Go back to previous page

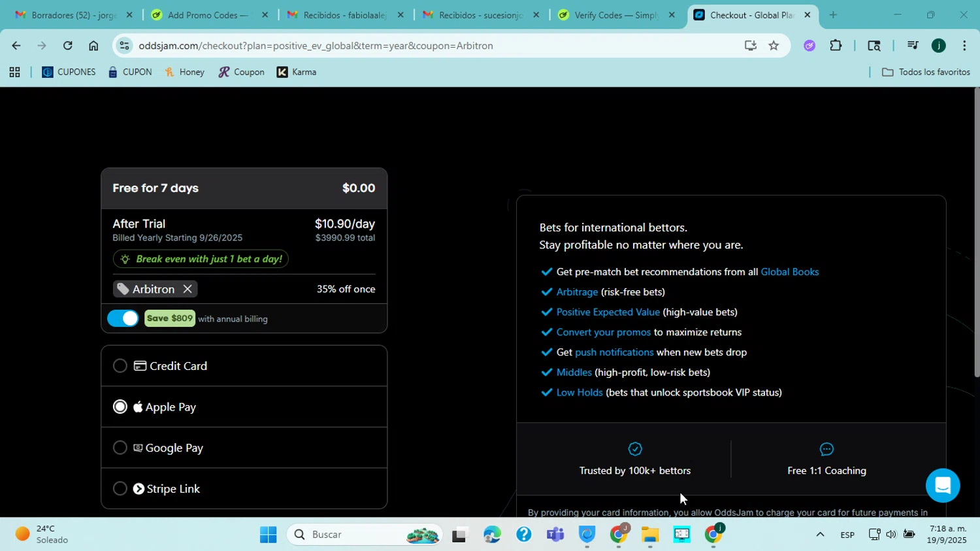pyautogui.click(x=16, y=46)
